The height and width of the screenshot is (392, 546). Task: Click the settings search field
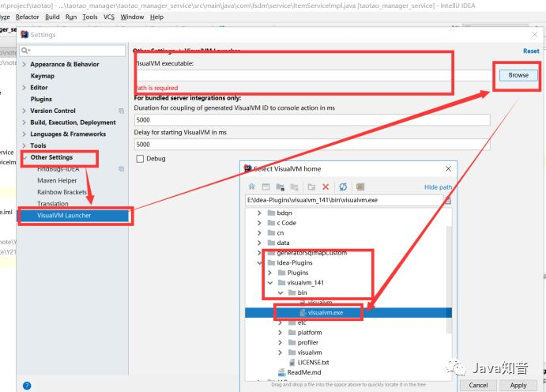(73, 51)
